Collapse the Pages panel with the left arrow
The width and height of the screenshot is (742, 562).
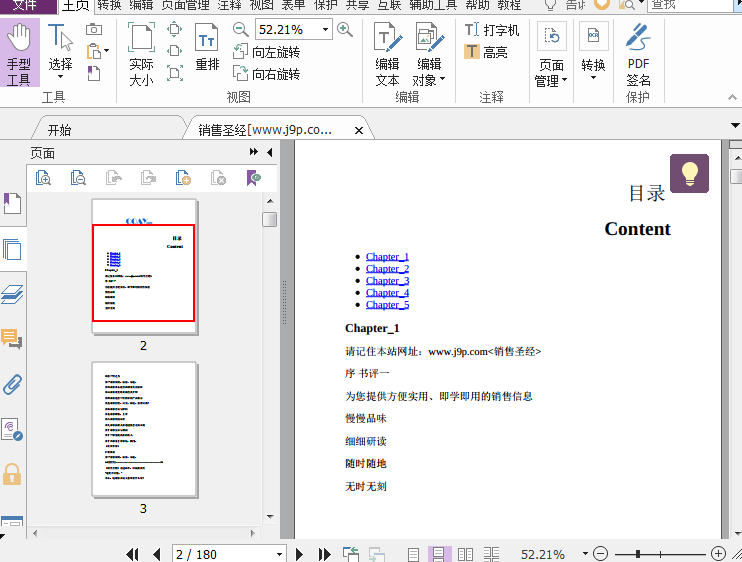[270, 152]
